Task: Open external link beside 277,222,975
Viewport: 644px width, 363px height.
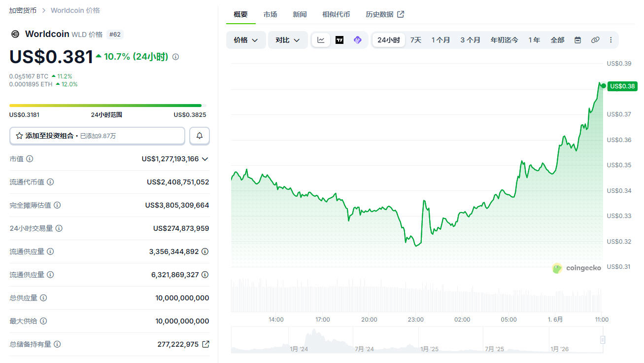Action: pyautogui.click(x=205, y=344)
